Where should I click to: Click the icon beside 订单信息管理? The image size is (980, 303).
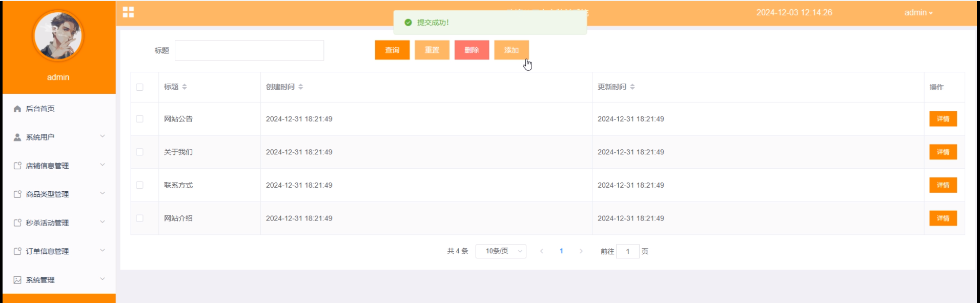pyautogui.click(x=17, y=251)
